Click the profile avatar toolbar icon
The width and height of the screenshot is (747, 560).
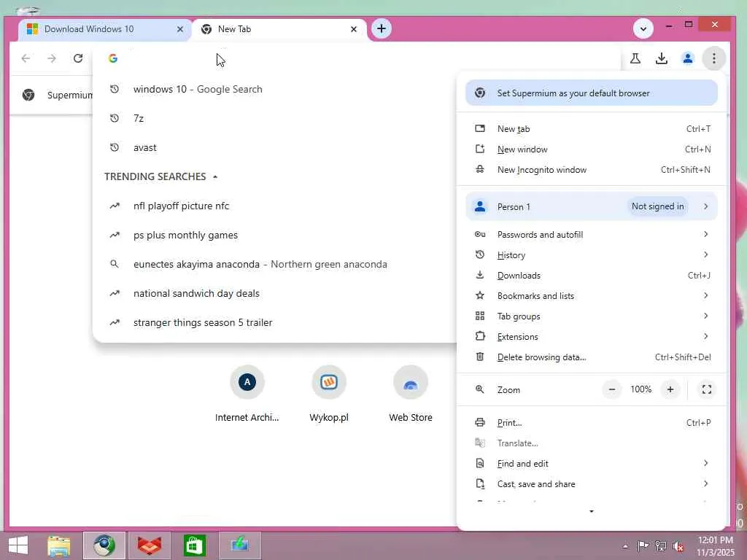coord(687,58)
